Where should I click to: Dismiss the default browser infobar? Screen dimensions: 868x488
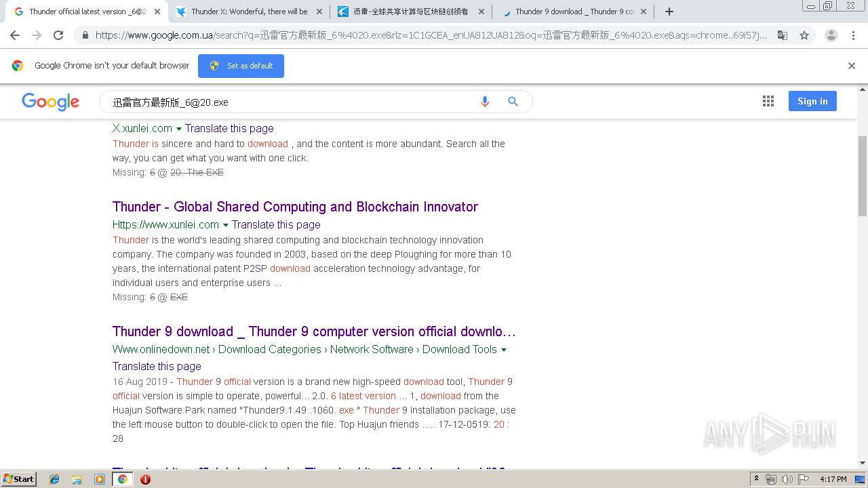coord(852,66)
